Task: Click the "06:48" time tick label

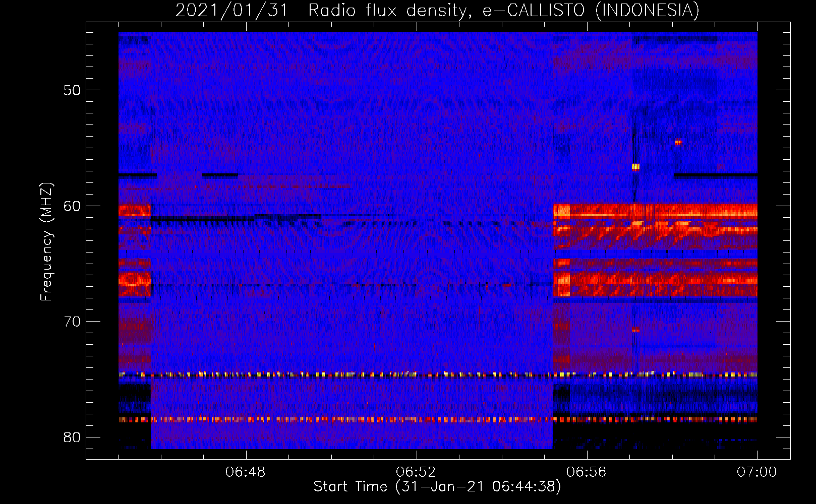Action: pos(246,472)
